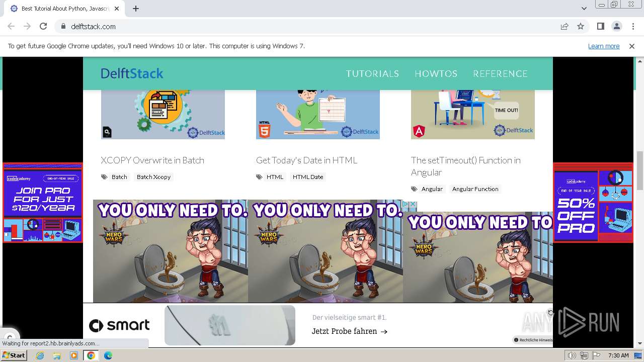This screenshot has width=644, height=362.
Task: Open the first Hero Wars ad banner
Action: (x=171, y=251)
